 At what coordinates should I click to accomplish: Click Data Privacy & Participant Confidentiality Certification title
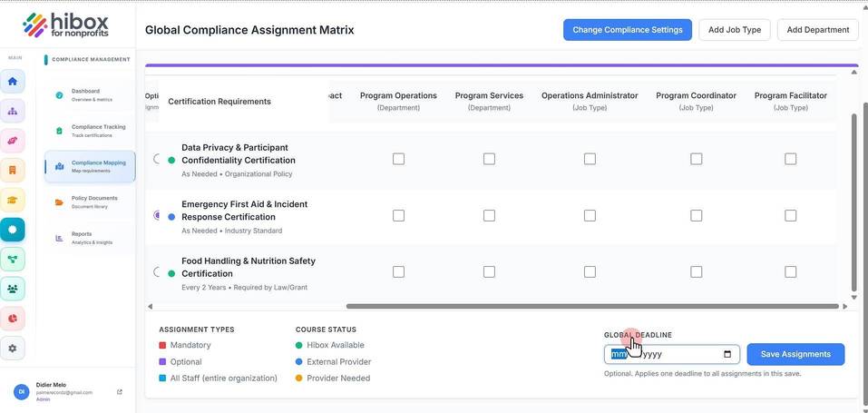(x=238, y=154)
